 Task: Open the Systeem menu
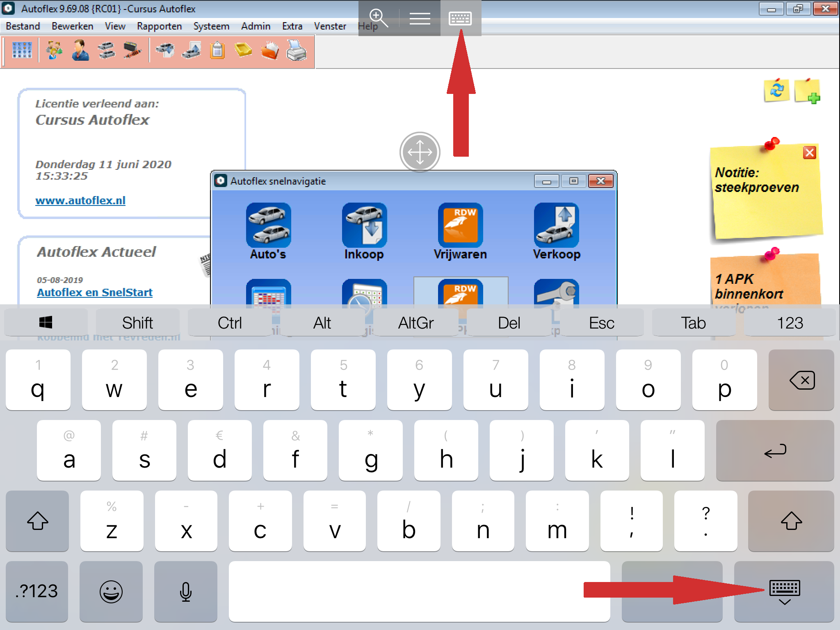(212, 26)
